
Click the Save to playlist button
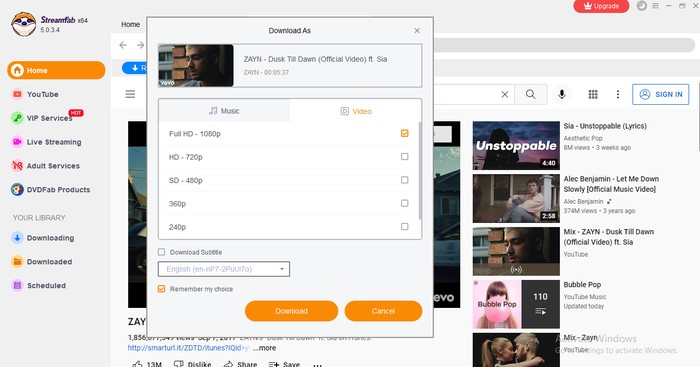pos(284,364)
